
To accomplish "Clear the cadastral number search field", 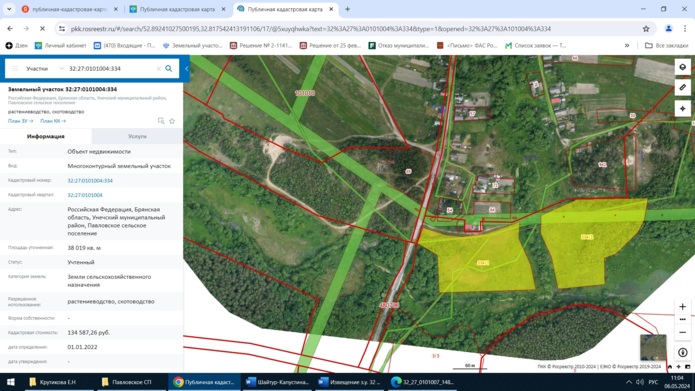I will pyautogui.click(x=158, y=69).
